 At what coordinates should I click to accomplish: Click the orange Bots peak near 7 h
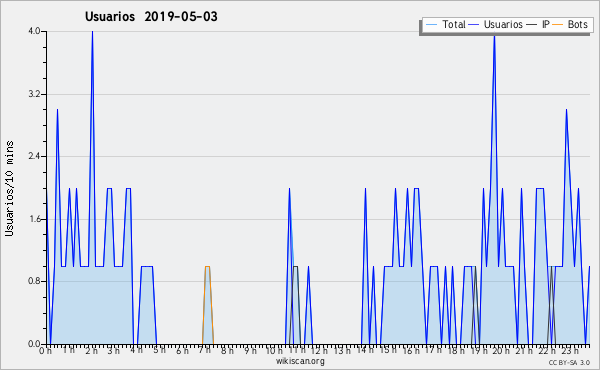[x=207, y=266]
